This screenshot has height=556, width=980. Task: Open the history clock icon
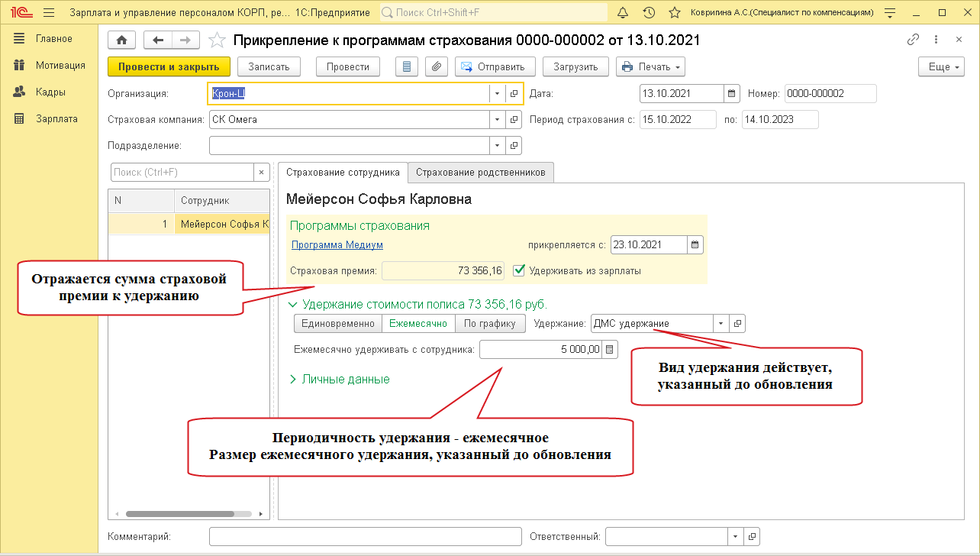click(x=649, y=12)
